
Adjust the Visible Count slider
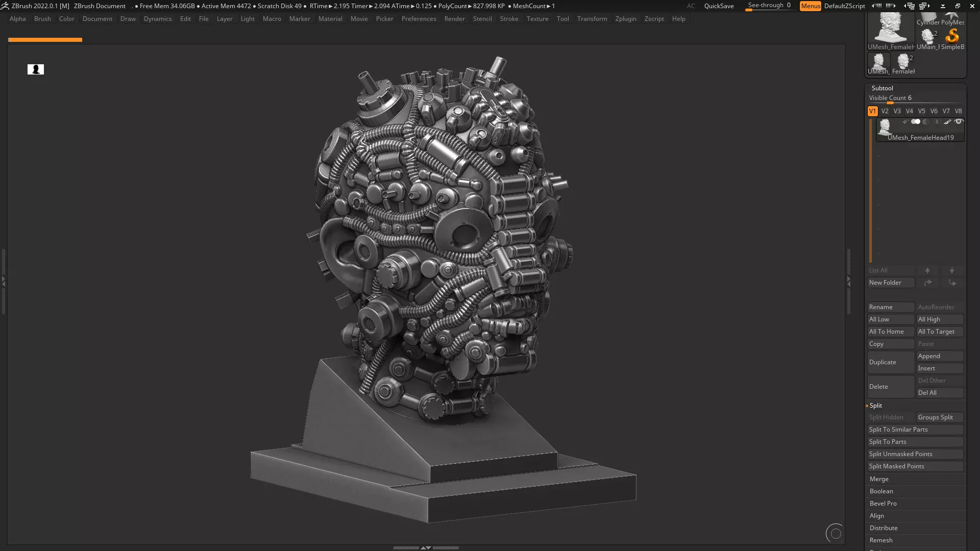tap(890, 103)
